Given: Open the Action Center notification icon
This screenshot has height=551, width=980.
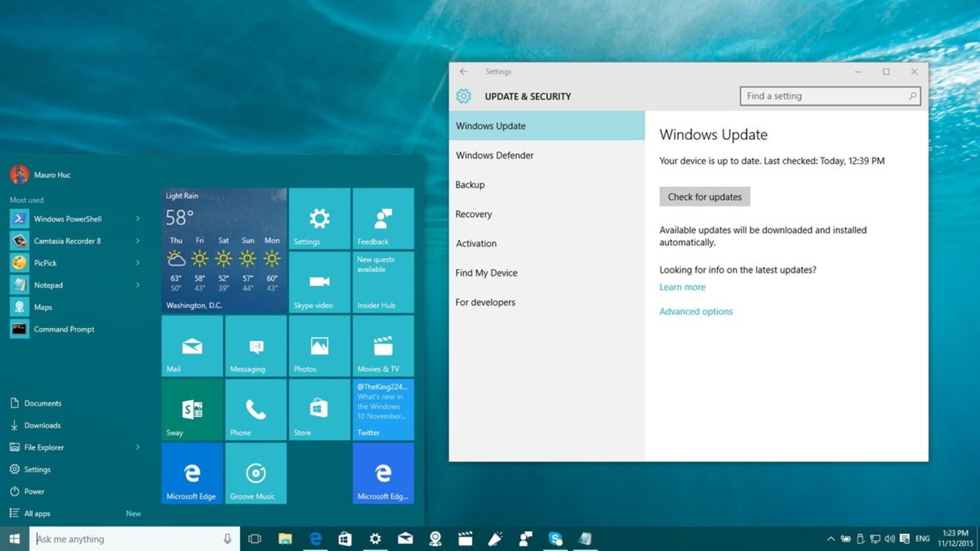Looking at the screenshot, I should point(904,539).
